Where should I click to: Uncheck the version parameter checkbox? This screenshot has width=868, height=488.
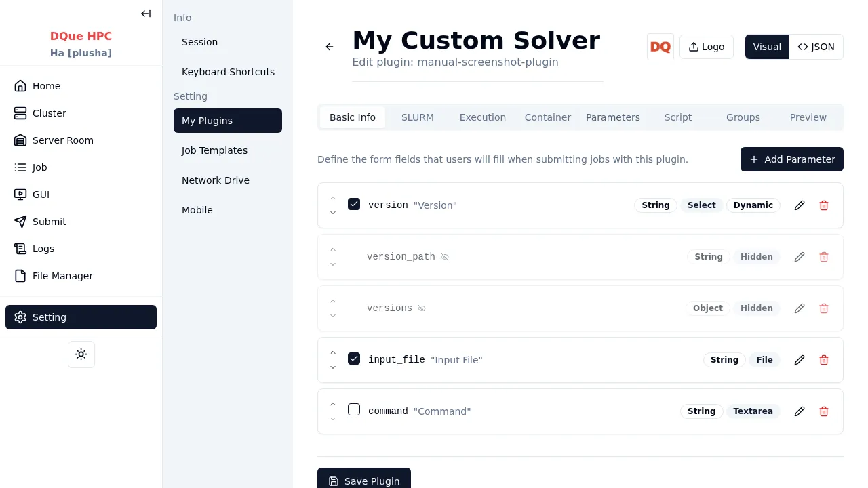coord(354,204)
